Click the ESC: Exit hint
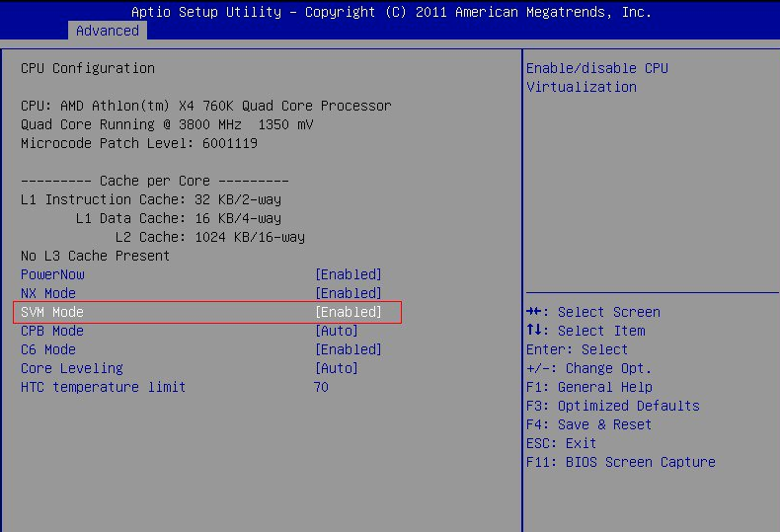The height and width of the screenshot is (532, 780). click(x=561, y=443)
